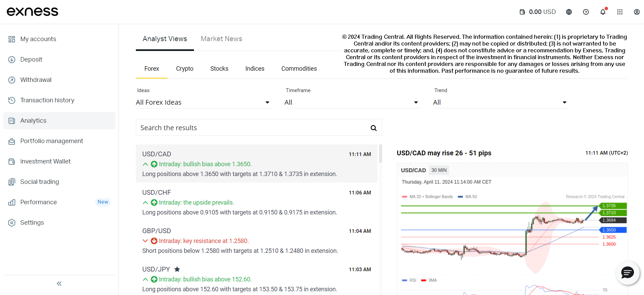Open Settings page
The height and width of the screenshot is (295, 644).
tap(59, 223)
